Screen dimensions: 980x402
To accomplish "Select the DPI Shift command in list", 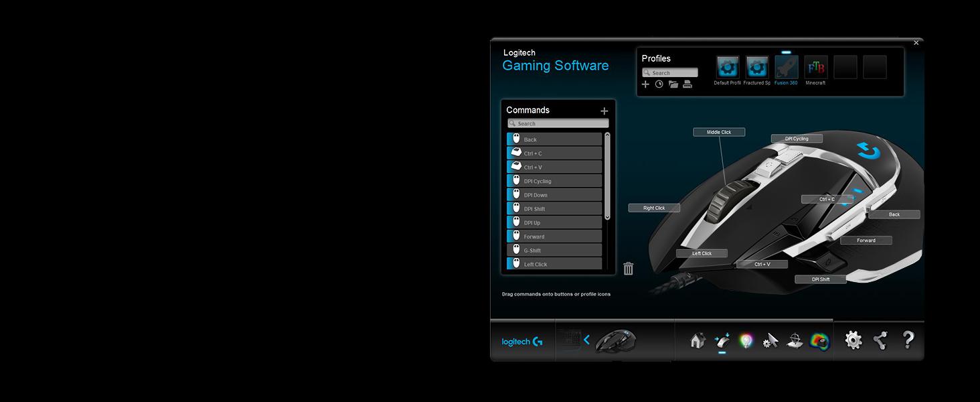I will (554, 209).
